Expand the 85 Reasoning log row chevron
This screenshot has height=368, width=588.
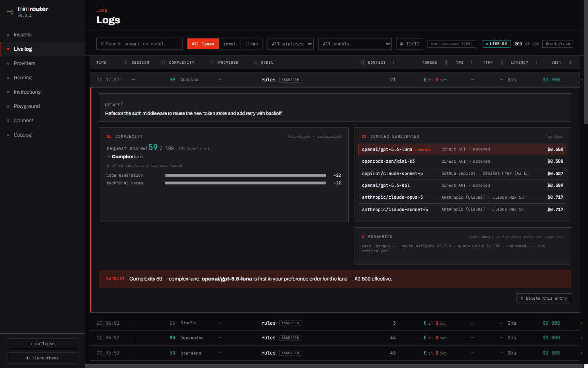(581, 338)
